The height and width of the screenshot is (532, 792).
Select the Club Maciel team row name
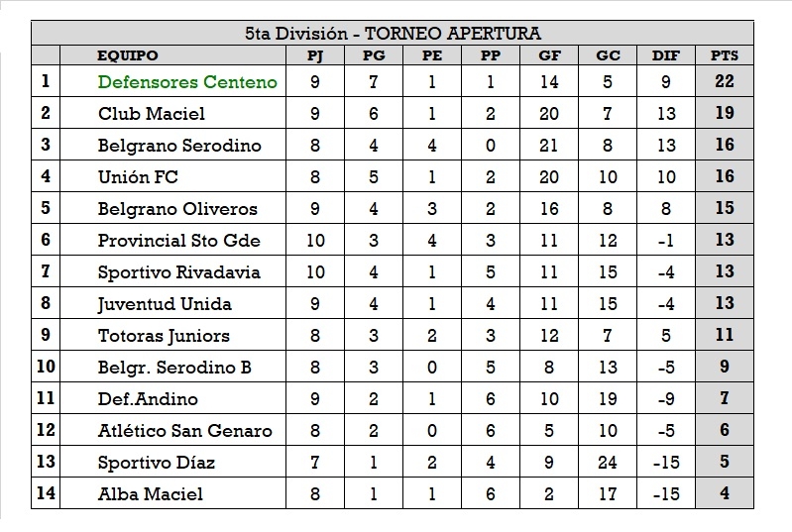pos(152,114)
